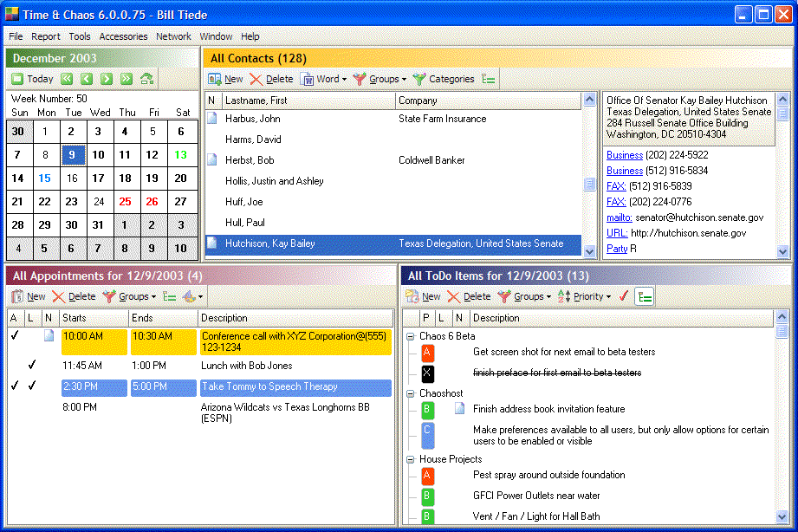Open the note icon for Harbus, John

click(211, 119)
